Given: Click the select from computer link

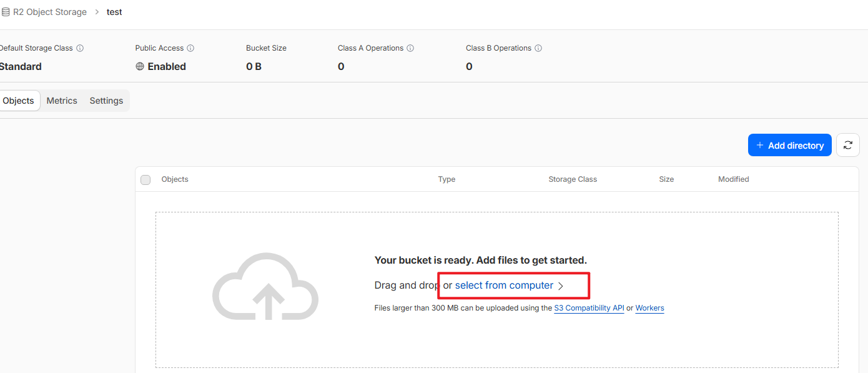Looking at the screenshot, I should coord(504,285).
